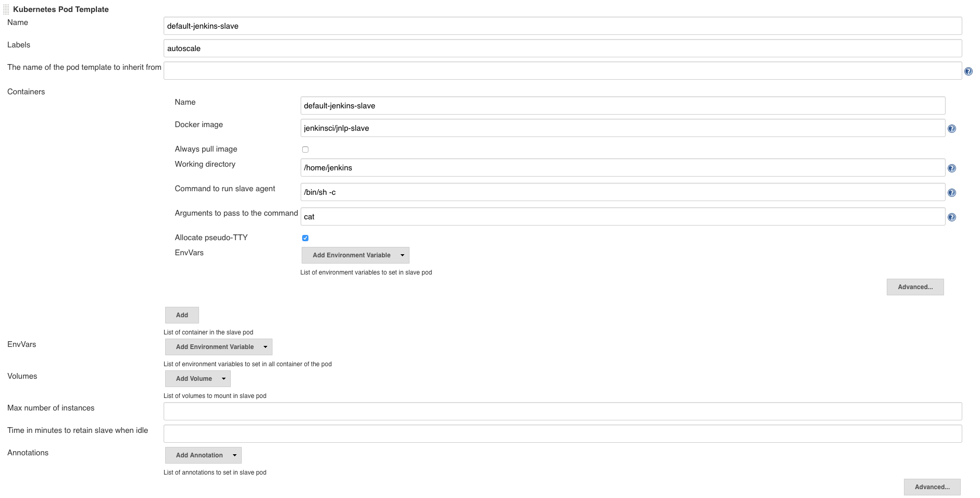This screenshot has width=980, height=498.
Task: Click the Volumes label
Action: coord(22,376)
